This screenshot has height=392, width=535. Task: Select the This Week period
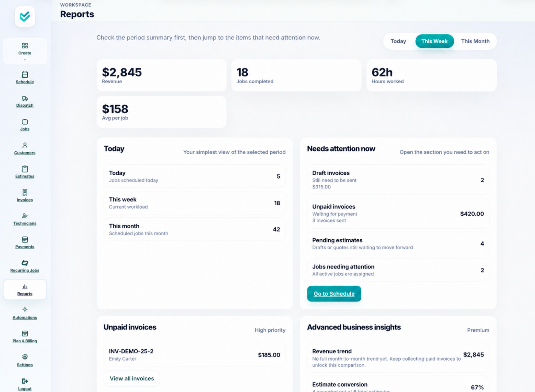point(434,41)
